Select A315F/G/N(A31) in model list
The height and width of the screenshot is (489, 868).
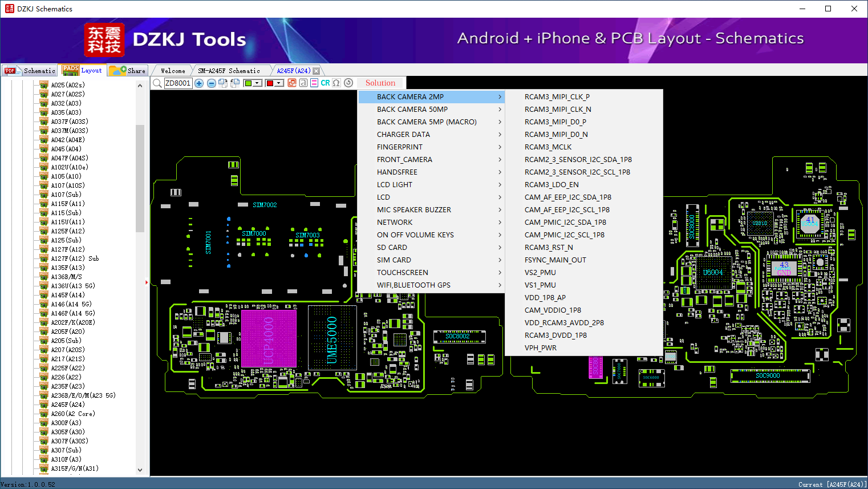coord(75,468)
